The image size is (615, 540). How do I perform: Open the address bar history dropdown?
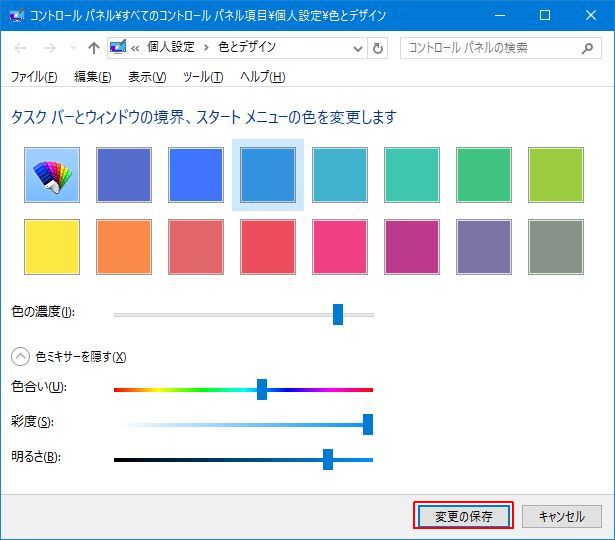356,48
